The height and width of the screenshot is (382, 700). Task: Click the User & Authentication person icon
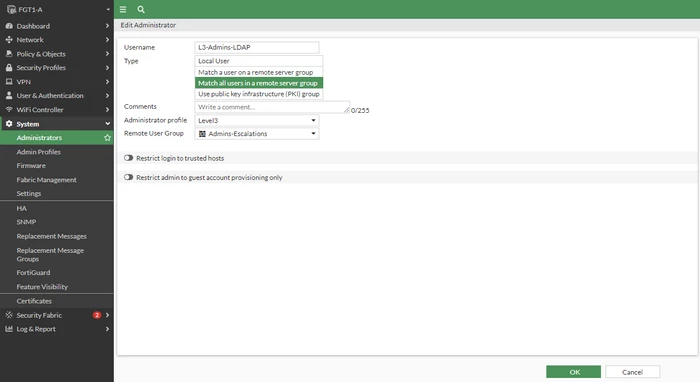[9, 96]
